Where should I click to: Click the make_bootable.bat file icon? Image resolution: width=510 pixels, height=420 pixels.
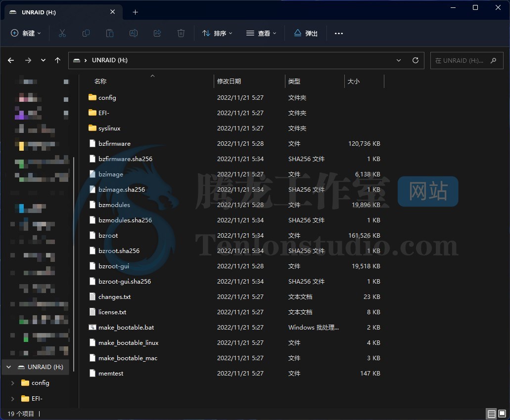tap(93, 327)
